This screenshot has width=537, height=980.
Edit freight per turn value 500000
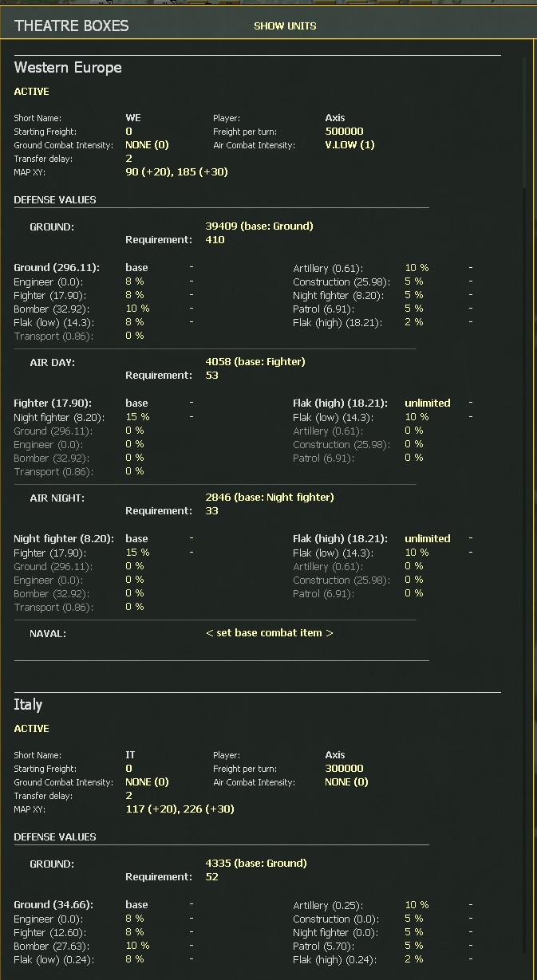344,132
